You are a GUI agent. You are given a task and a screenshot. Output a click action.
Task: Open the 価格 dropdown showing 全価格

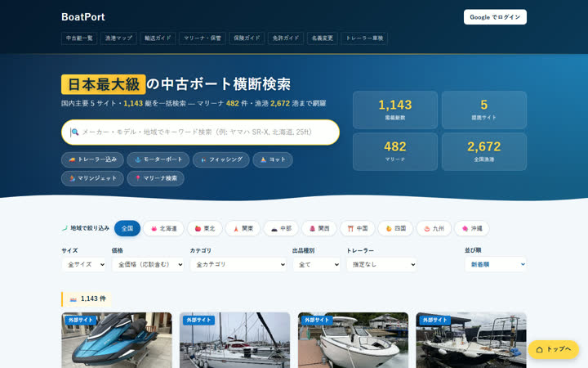pos(148,264)
